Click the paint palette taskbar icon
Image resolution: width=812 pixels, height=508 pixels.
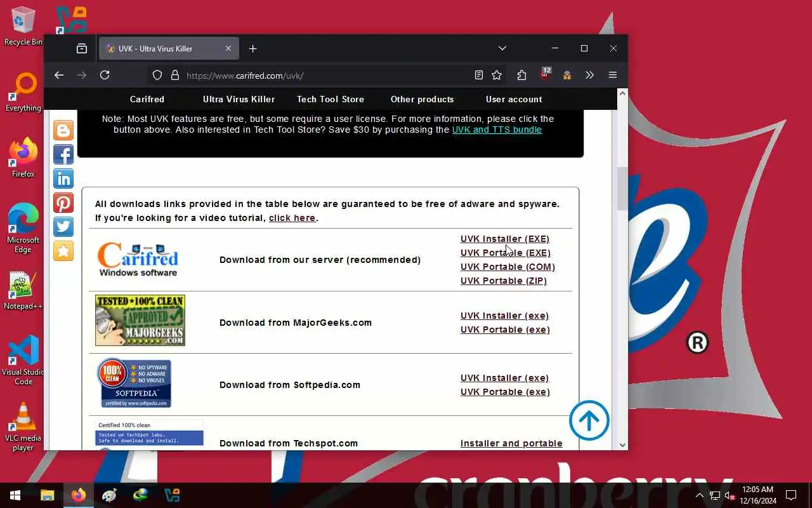tap(109, 495)
